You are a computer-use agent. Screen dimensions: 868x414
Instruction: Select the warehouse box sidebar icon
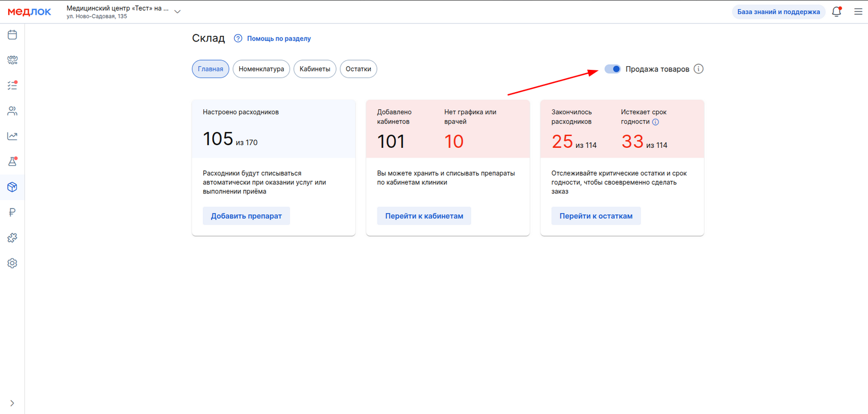(12, 187)
